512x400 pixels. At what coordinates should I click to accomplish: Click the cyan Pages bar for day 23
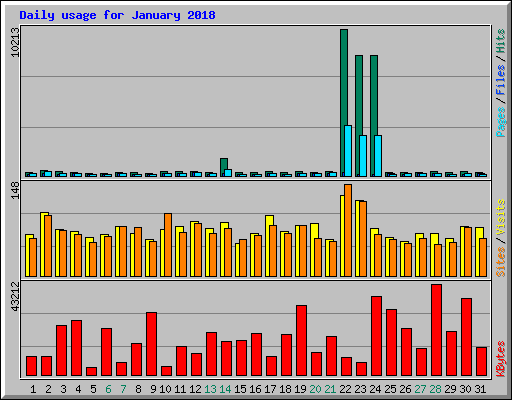pos(363,156)
